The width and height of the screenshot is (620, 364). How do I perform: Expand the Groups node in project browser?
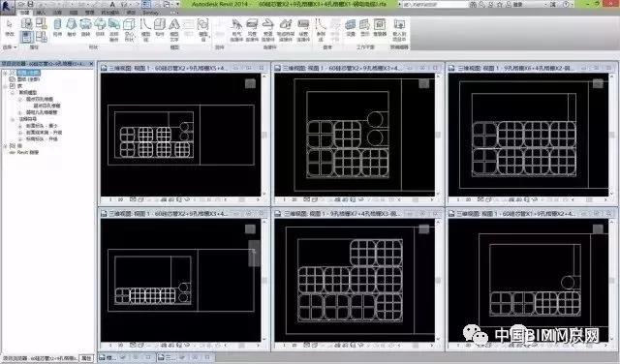(x=6, y=146)
